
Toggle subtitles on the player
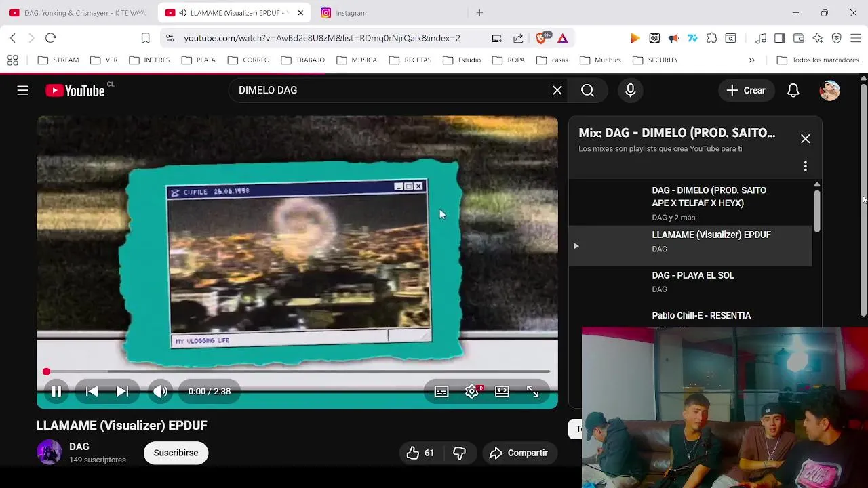tap(441, 391)
